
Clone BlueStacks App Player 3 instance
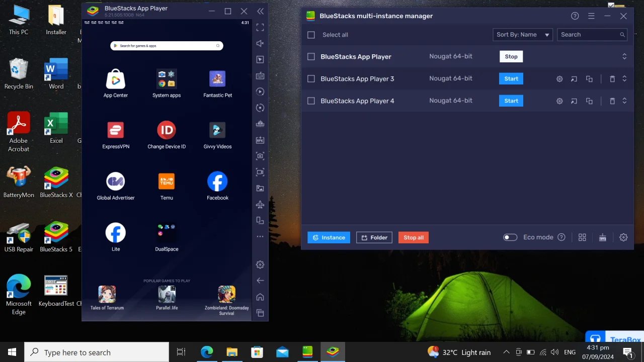(x=589, y=79)
